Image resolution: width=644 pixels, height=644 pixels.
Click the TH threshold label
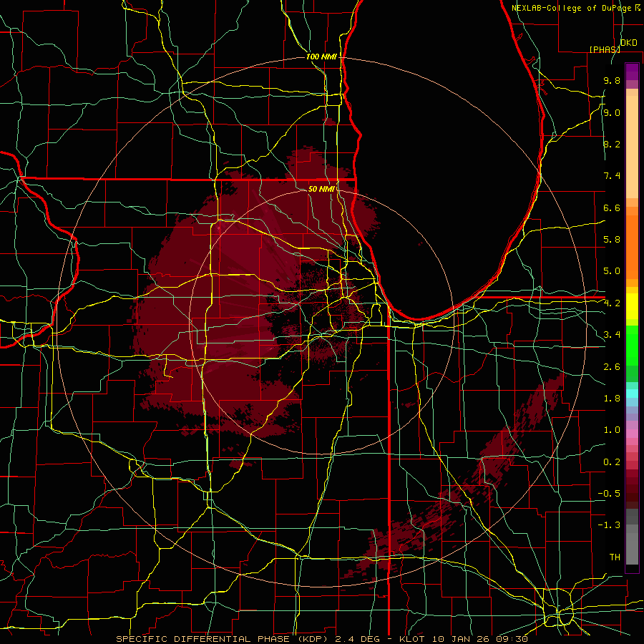tap(615, 557)
